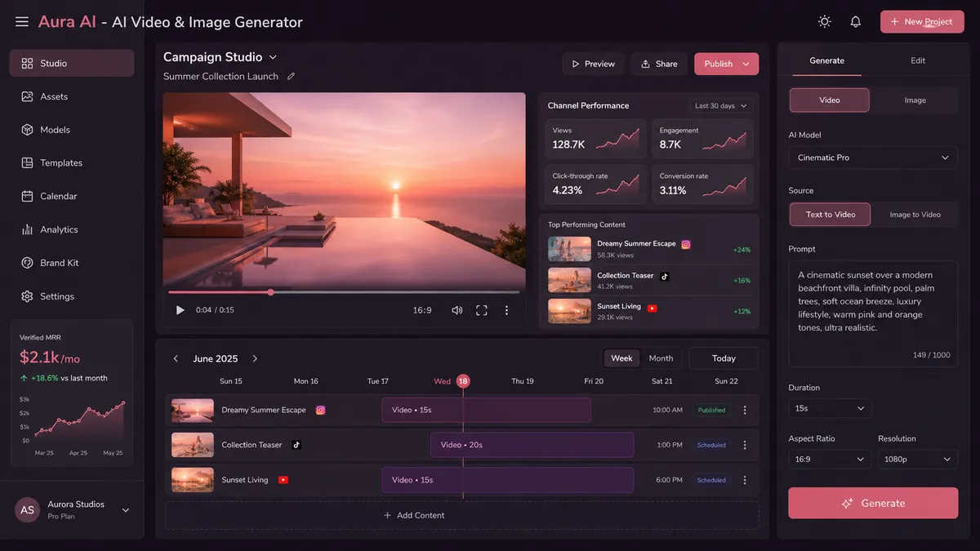Open Brand Kit in sidebar

[x=72, y=263]
